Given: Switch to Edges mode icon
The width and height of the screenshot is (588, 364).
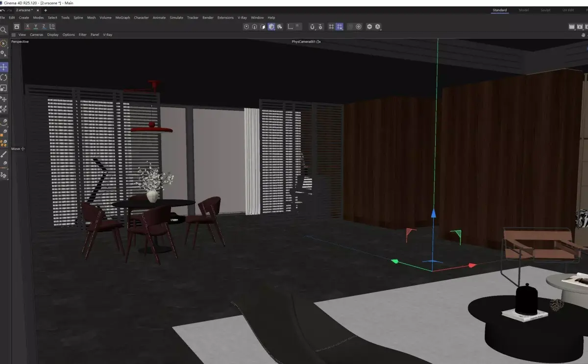Looking at the screenshot, I should (255, 26).
